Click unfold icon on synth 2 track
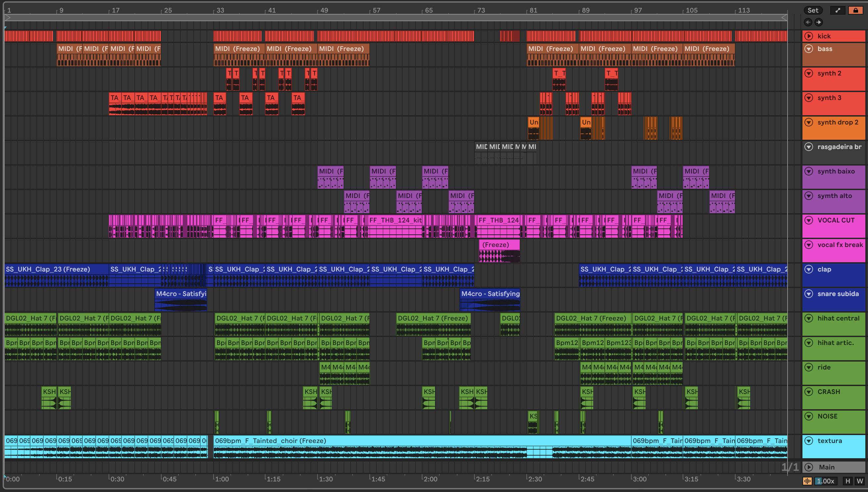 tap(808, 73)
